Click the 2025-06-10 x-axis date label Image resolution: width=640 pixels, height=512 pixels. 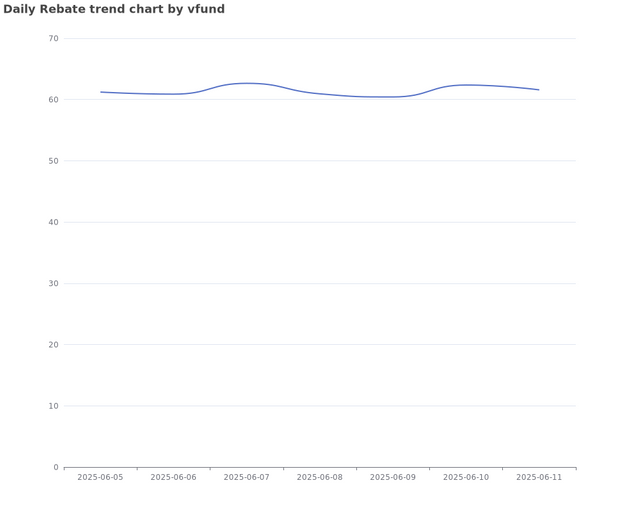pos(466,478)
